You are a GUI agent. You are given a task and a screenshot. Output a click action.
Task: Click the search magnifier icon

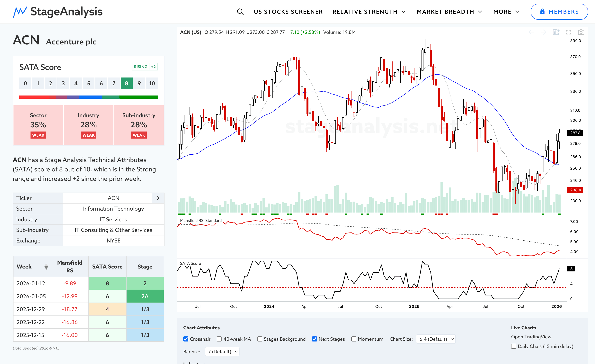click(x=240, y=12)
